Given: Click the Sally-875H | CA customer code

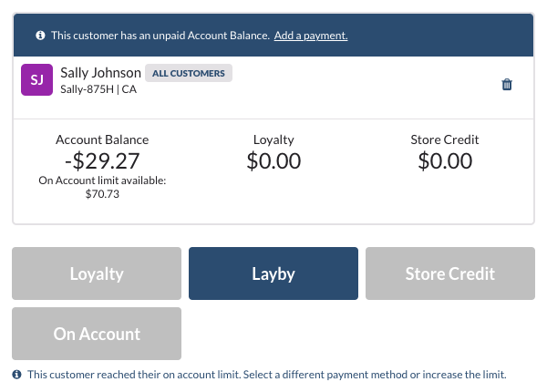Looking at the screenshot, I should tap(98, 89).
